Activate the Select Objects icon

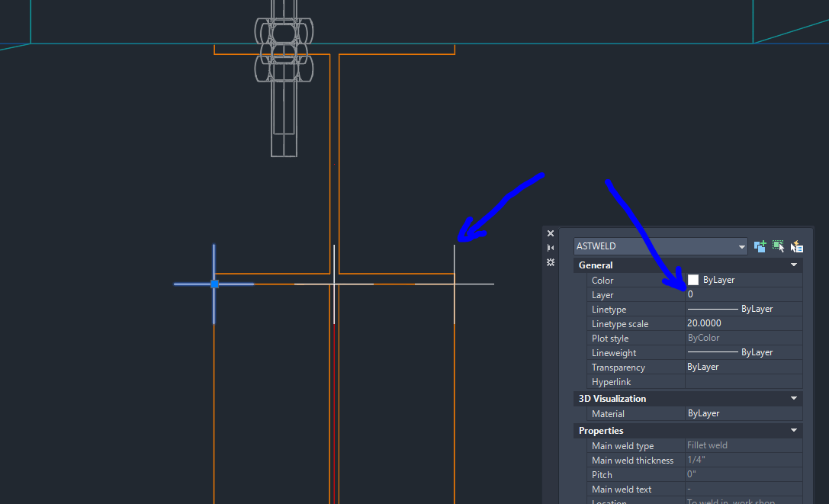click(778, 246)
